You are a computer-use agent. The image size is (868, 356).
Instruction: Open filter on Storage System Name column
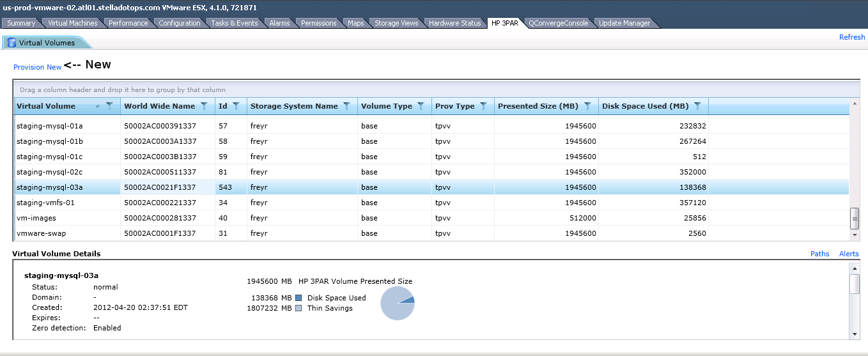click(346, 106)
